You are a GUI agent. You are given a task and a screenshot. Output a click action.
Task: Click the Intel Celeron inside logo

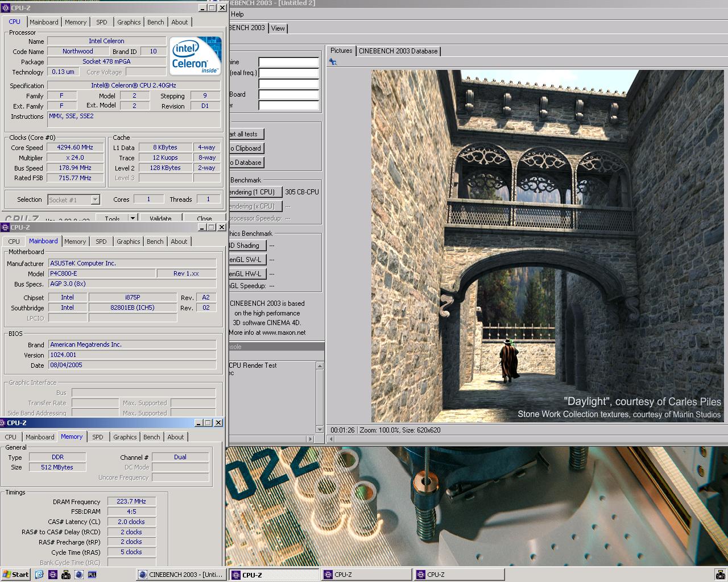195,56
